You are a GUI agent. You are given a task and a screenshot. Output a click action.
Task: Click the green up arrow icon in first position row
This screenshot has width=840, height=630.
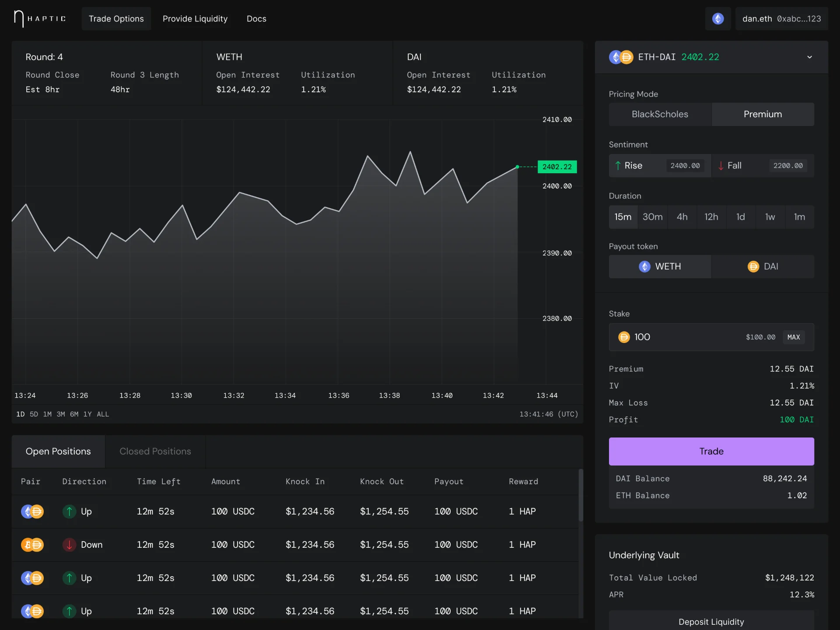[69, 511]
